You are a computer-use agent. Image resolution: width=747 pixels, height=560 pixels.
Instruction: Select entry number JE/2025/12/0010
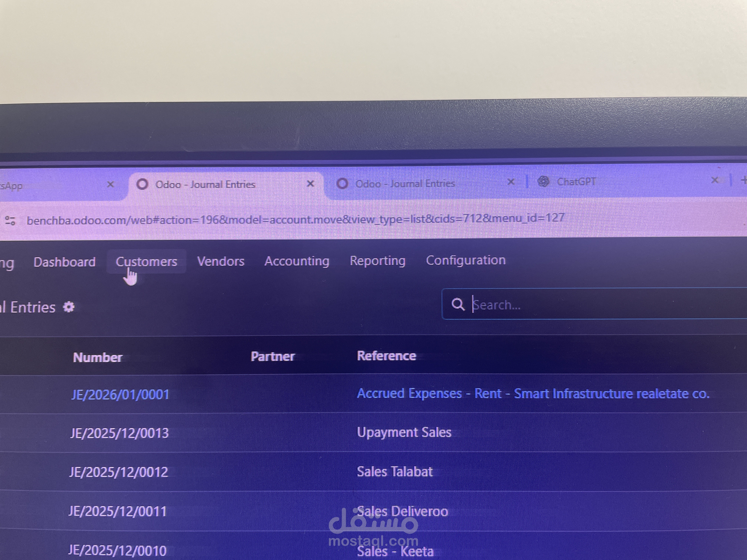tap(117, 551)
